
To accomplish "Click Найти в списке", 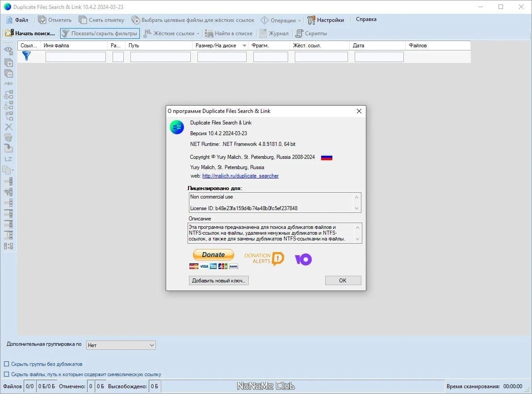I will 229,33.
